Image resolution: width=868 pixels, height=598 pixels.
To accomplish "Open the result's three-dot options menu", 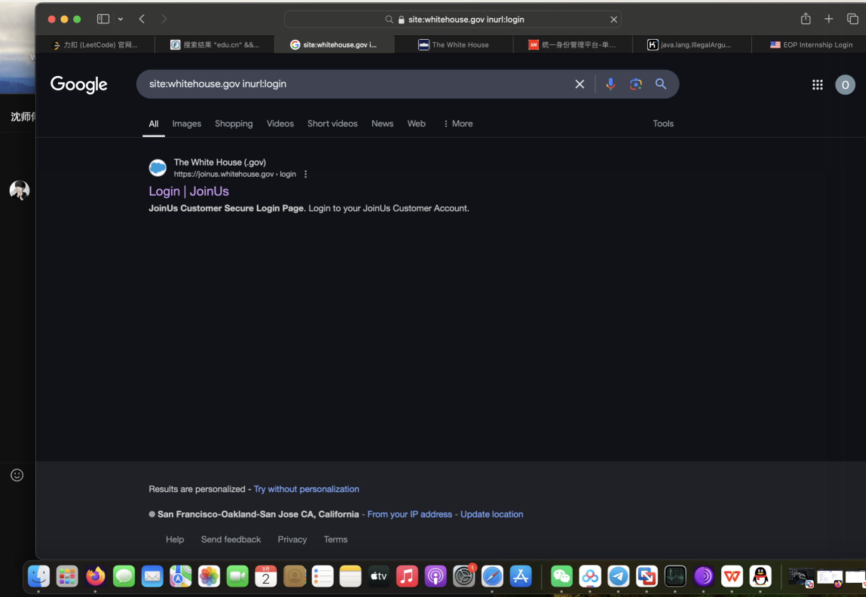I will coord(306,174).
